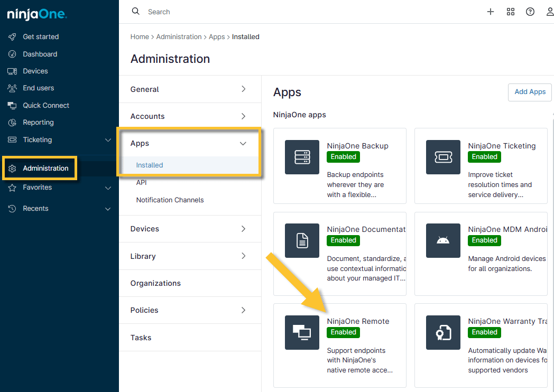This screenshot has height=392, width=554.
Task: Click the help question mark icon
Action: [x=530, y=12]
